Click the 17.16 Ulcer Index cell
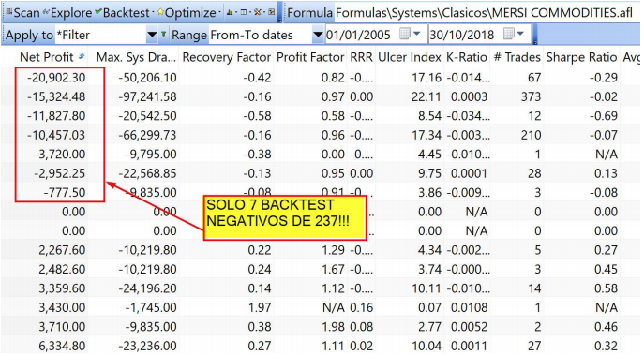The height and width of the screenshot is (355, 644). tap(427, 78)
